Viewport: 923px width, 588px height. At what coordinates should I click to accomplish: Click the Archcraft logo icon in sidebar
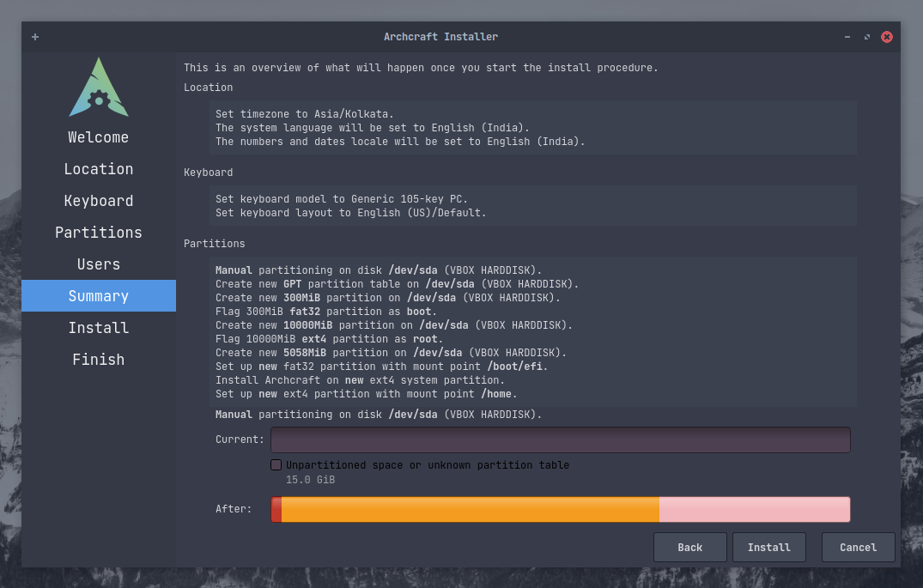pos(99,87)
